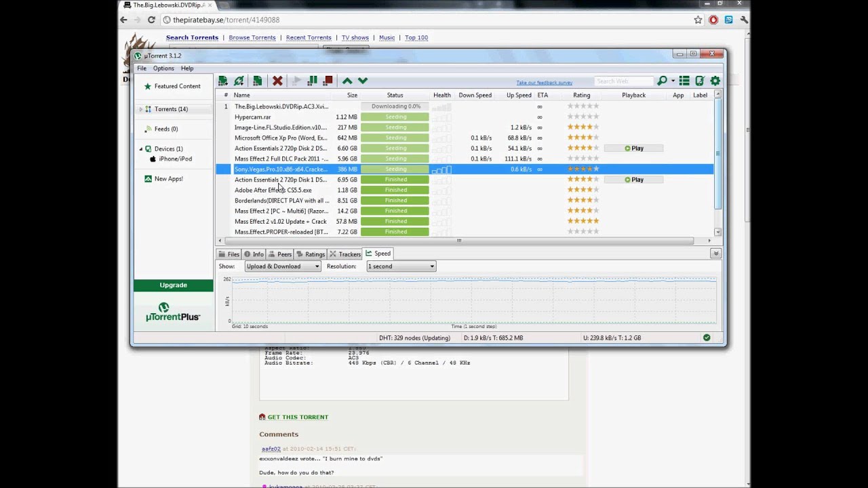Image resolution: width=868 pixels, height=488 pixels.
Task: Toggle the category list view icon
Action: (x=684, y=81)
